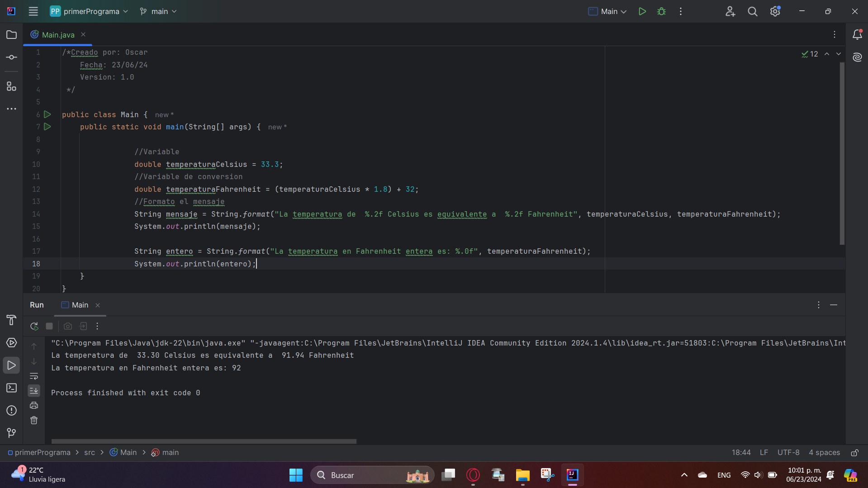Open editor tab options menu

835,34
